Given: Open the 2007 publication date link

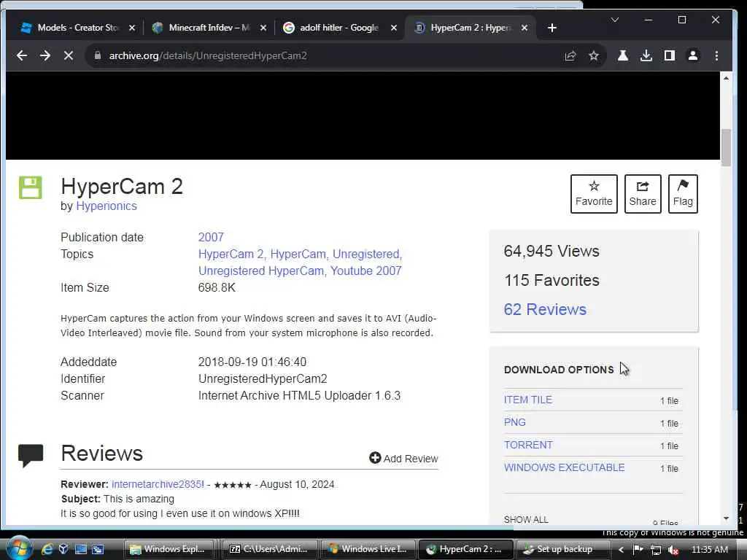Looking at the screenshot, I should point(211,237).
